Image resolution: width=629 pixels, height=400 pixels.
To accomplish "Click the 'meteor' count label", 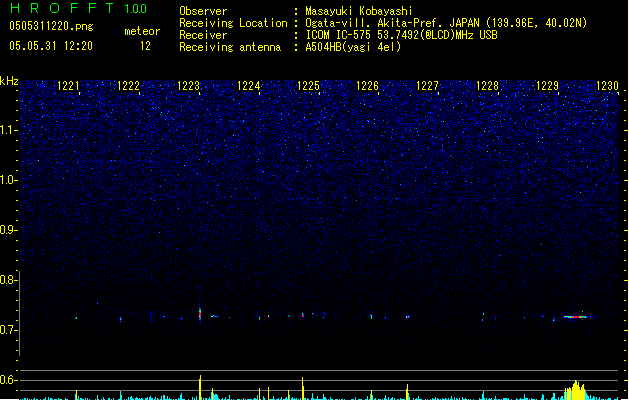I will click(x=142, y=31).
